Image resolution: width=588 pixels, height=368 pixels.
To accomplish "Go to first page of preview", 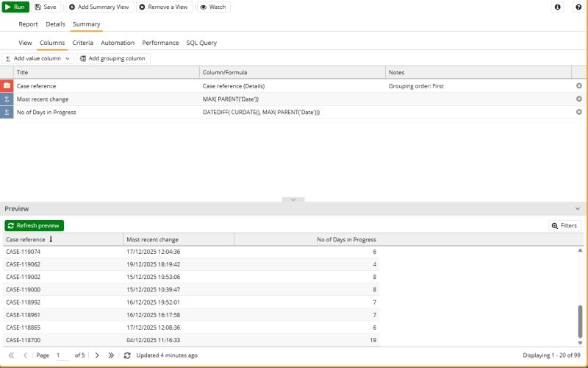I will click(11, 355).
